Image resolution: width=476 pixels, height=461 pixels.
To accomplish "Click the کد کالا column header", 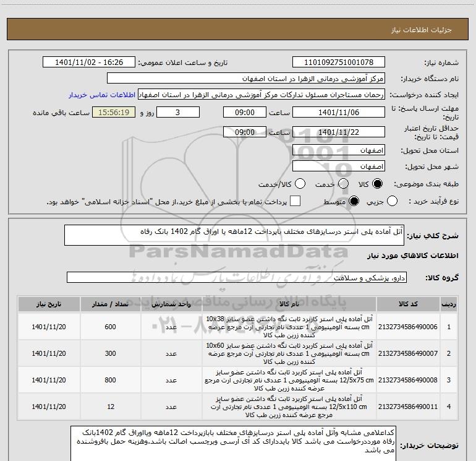I will click(408, 304).
